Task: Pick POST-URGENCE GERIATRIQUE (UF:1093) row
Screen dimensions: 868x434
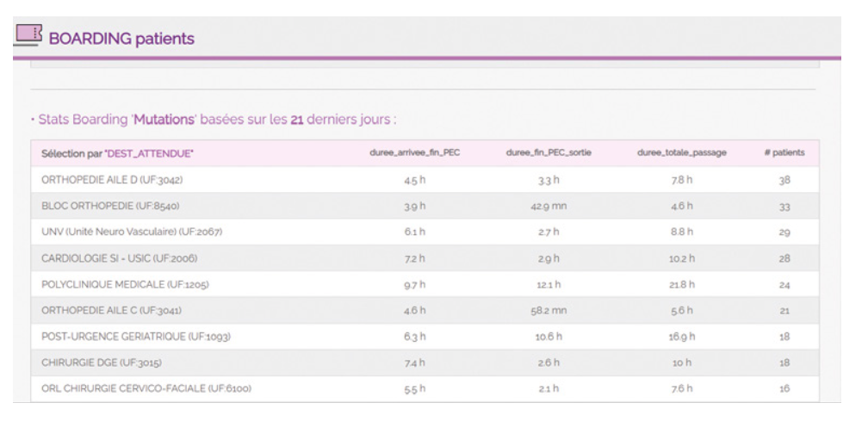Action: 136,336
